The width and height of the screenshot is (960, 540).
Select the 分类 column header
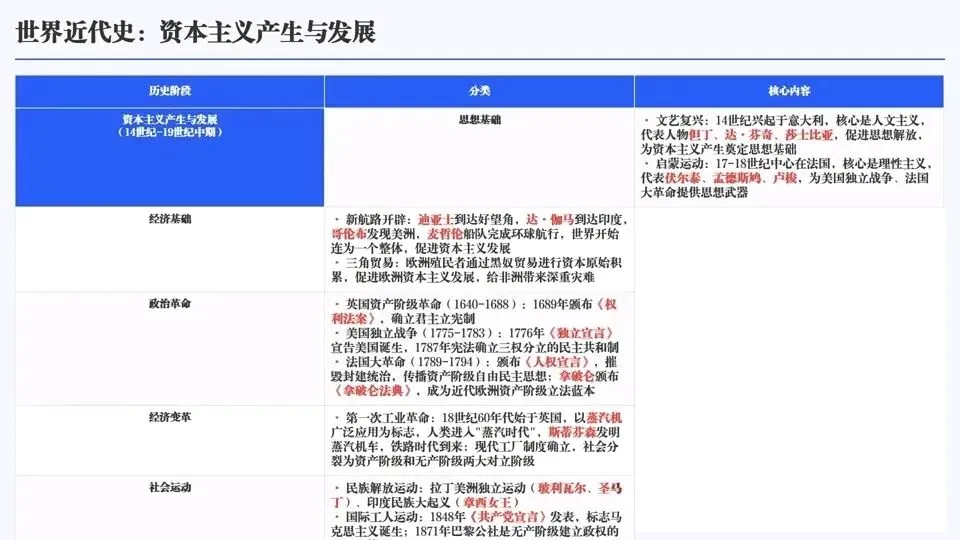tap(479, 91)
